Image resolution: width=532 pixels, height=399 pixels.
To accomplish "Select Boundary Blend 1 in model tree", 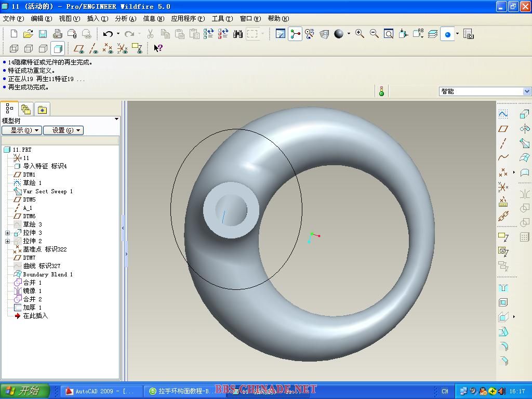I will (x=47, y=274).
